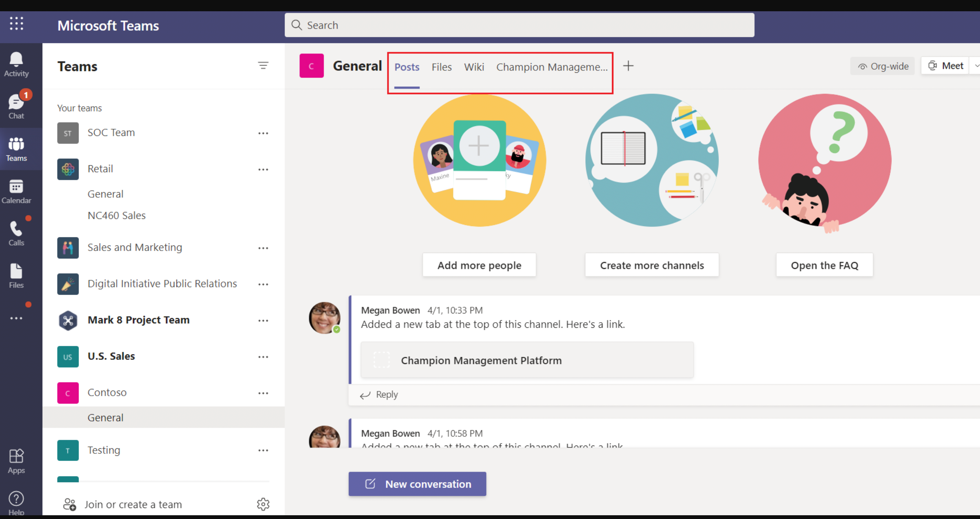The width and height of the screenshot is (980, 519).
Task: Open more options for Digital Initiative Public Relations
Action: click(x=263, y=284)
